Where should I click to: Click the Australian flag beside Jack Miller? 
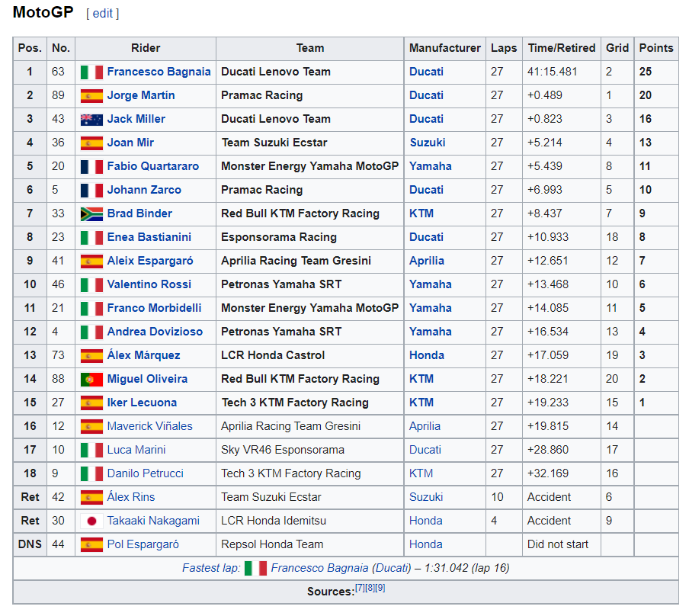[91, 119]
